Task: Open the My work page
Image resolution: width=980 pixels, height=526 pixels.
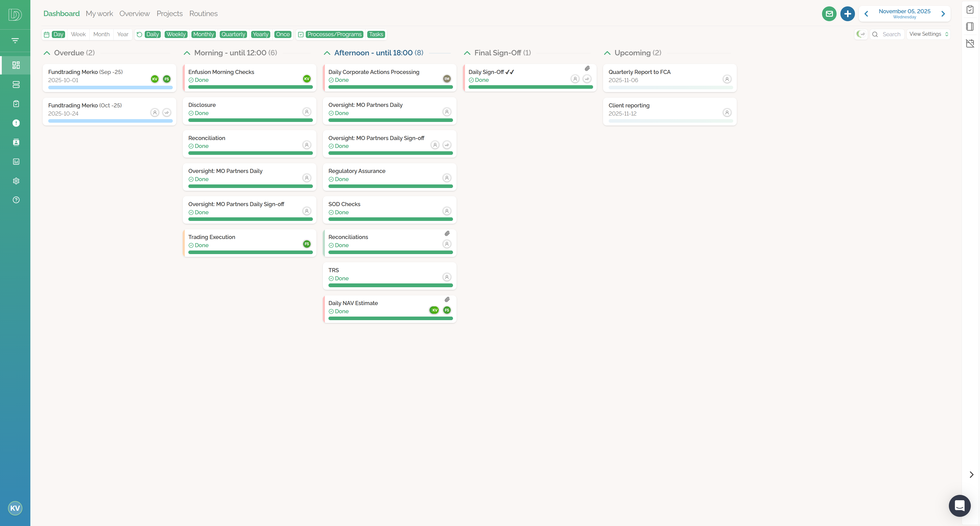Action: coord(99,13)
